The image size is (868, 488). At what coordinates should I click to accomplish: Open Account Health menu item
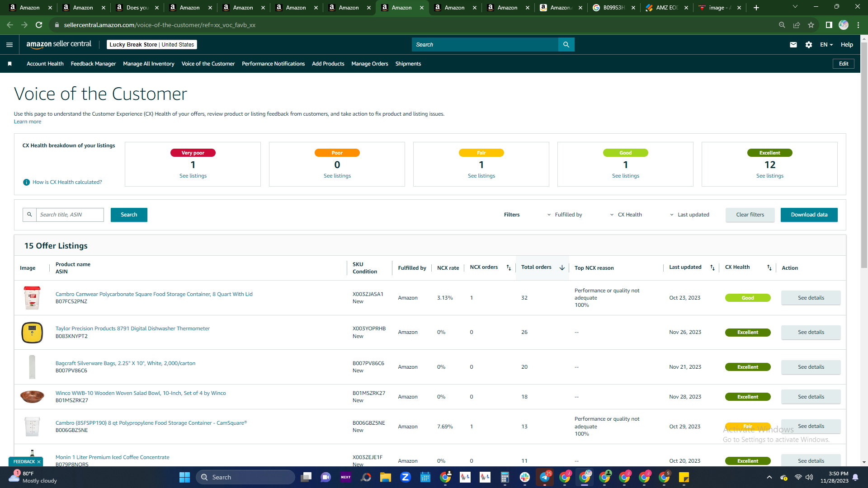(x=45, y=64)
